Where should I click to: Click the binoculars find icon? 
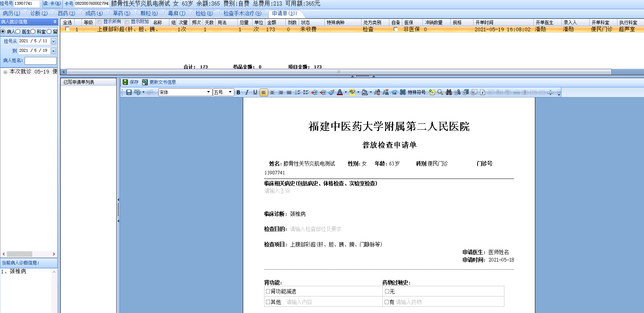click(x=449, y=92)
